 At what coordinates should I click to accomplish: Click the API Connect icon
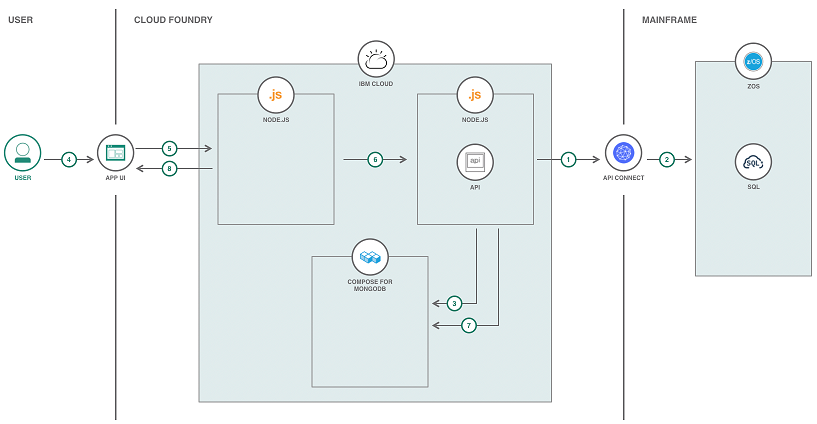click(x=623, y=153)
